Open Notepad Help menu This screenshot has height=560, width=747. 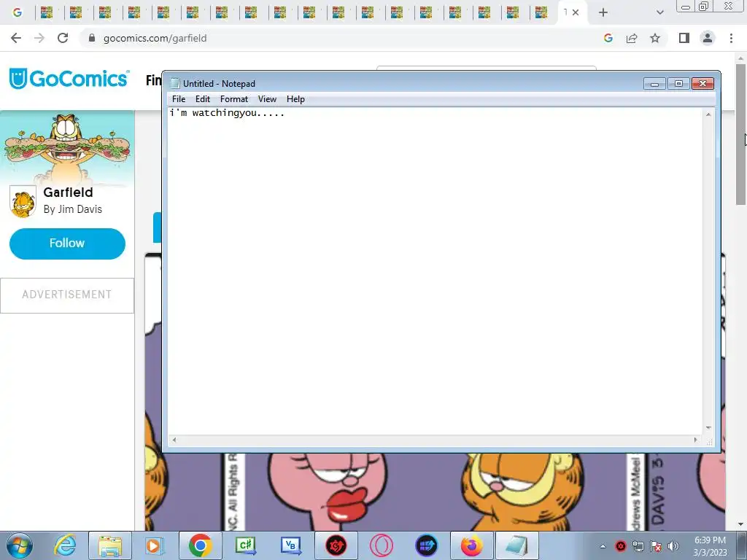click(x=295, y=99)
